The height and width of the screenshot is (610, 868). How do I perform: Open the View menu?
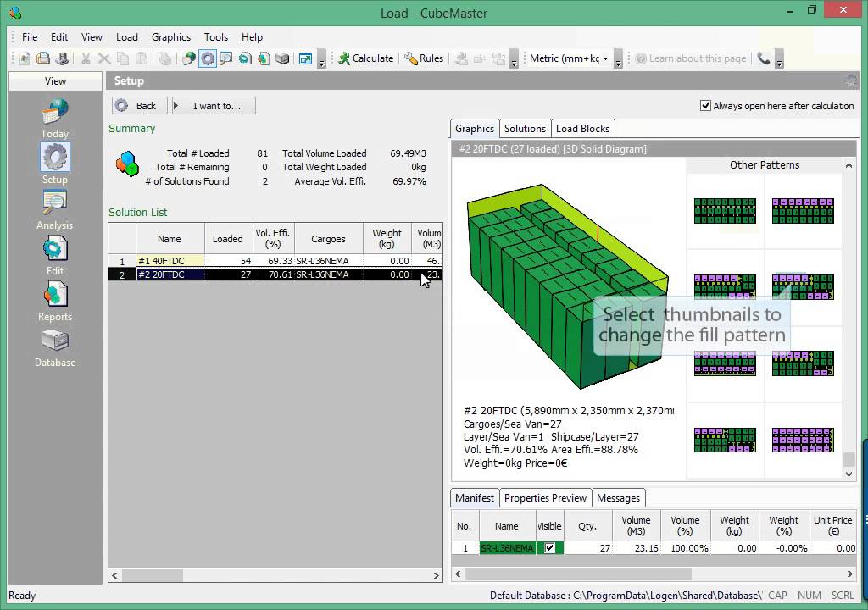tap(92, 37)
